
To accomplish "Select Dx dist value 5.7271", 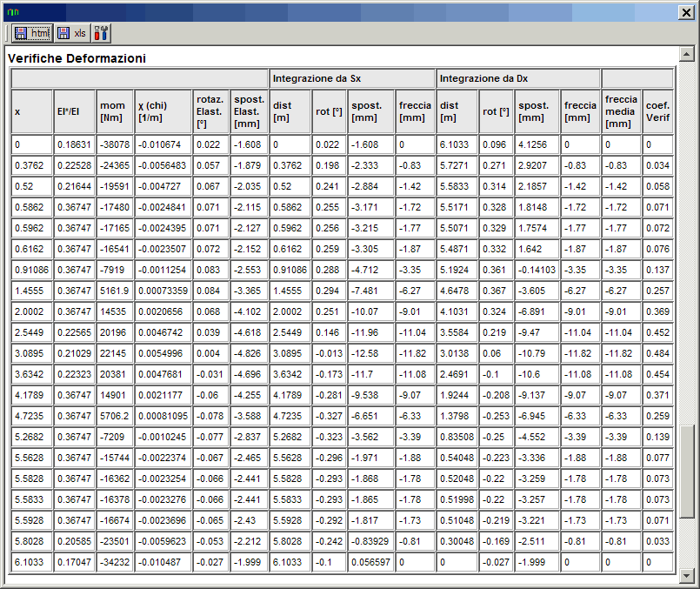I will tap(457, 165).
